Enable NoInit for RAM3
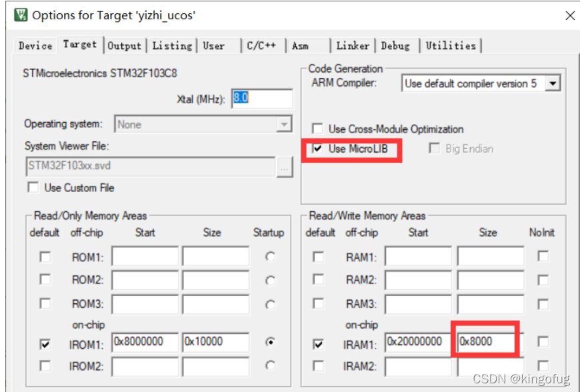Screen dimensions: 580x392 pos(543,305)
